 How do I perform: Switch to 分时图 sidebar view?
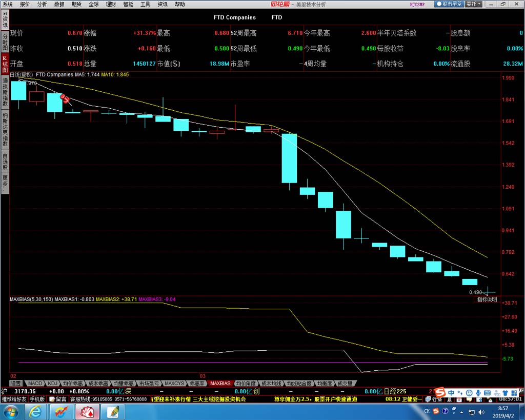coord(5,42)
